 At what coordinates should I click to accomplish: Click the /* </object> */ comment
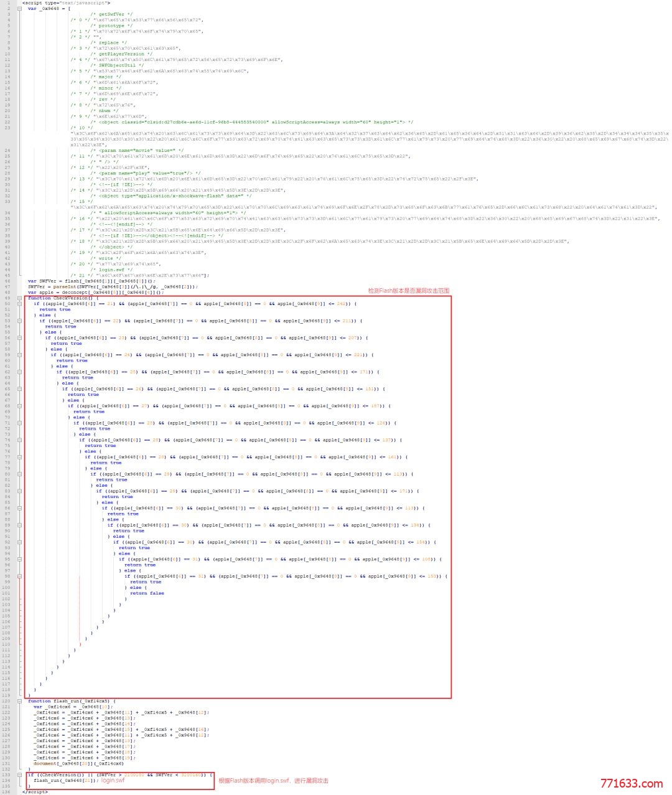pos(112,247)
